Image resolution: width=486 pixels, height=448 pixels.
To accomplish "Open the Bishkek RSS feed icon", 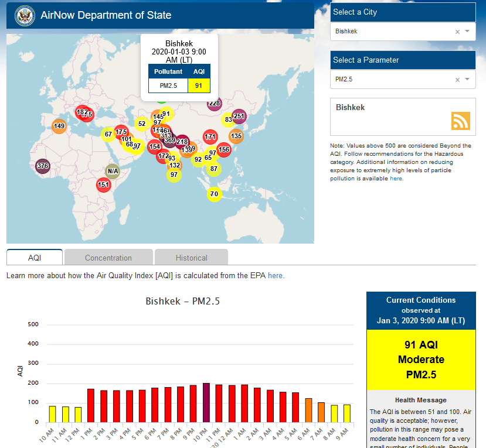I will [x=460, y=121].
